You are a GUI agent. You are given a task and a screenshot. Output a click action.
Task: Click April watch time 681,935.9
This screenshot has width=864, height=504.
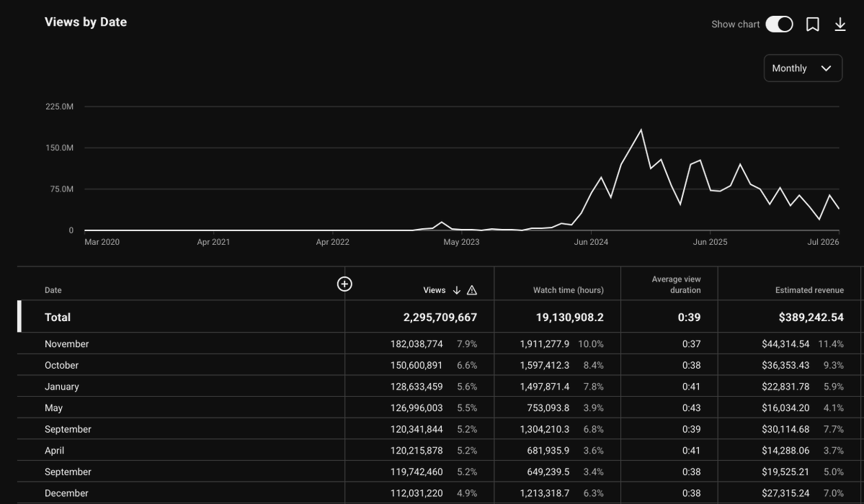548,451
